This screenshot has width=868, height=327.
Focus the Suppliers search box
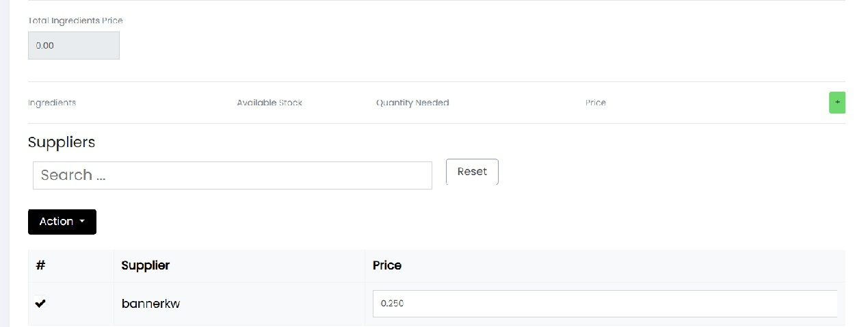pyautogui.click(x=232, y=175)
